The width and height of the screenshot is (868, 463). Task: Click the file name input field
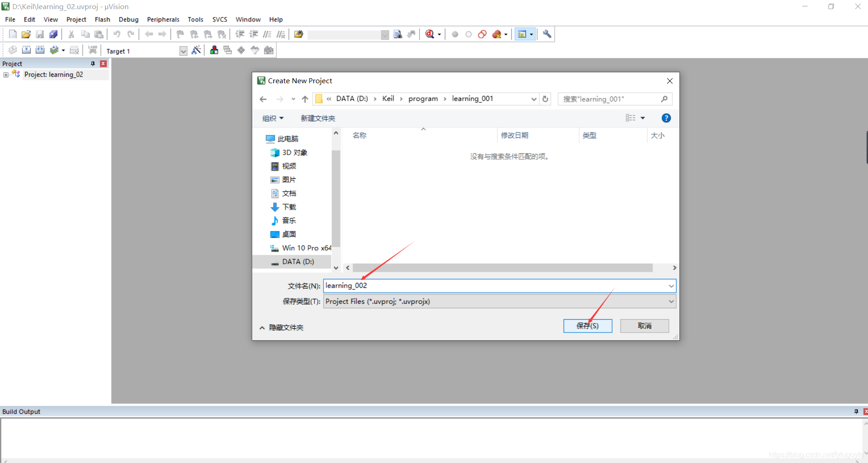point(495,286)
